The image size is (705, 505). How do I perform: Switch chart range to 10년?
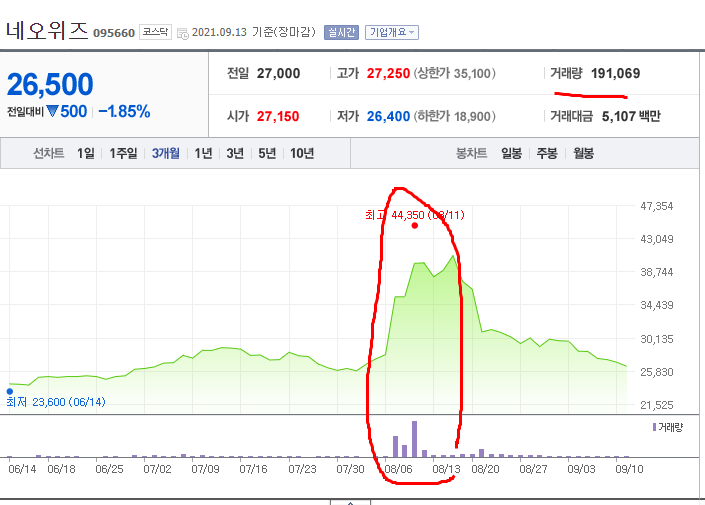(302, 153)
